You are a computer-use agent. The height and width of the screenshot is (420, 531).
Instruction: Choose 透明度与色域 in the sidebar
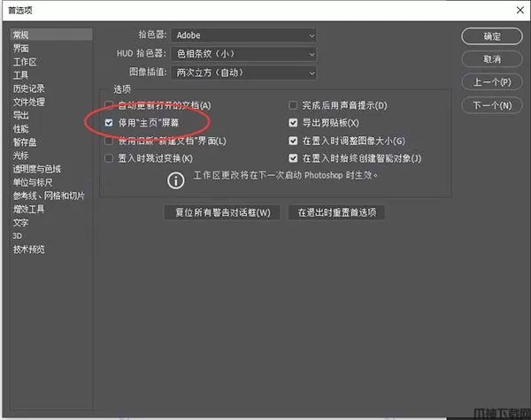coord(37,169)
